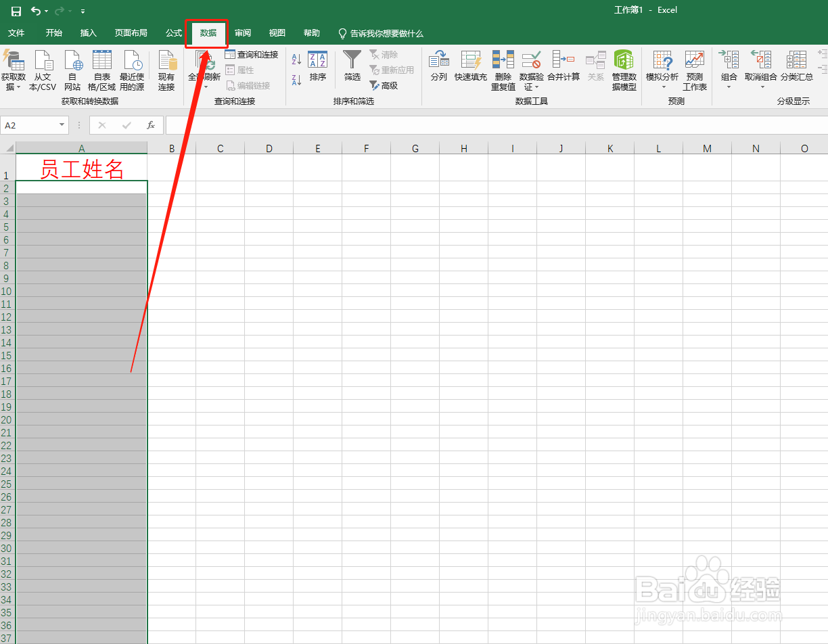Open the Sort (排序) dialog
Screen dimensions: 828x644
[318, 66]
